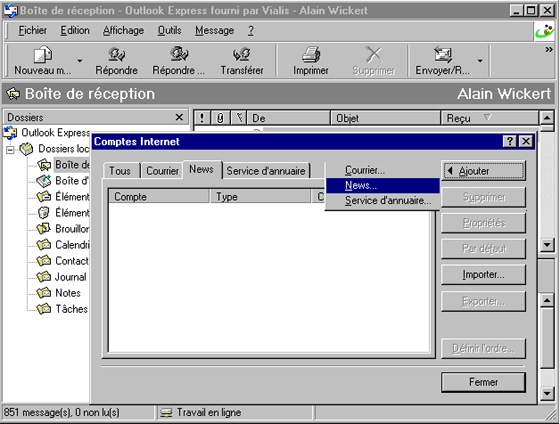The image size is (560, 424).
Task: Click the Éléments supprimés bin icon
Action: click(x=44, y=213)
